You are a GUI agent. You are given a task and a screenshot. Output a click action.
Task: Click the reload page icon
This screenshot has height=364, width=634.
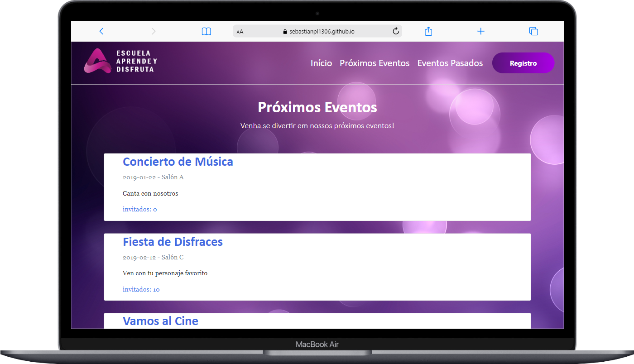[x=395, y=31]
